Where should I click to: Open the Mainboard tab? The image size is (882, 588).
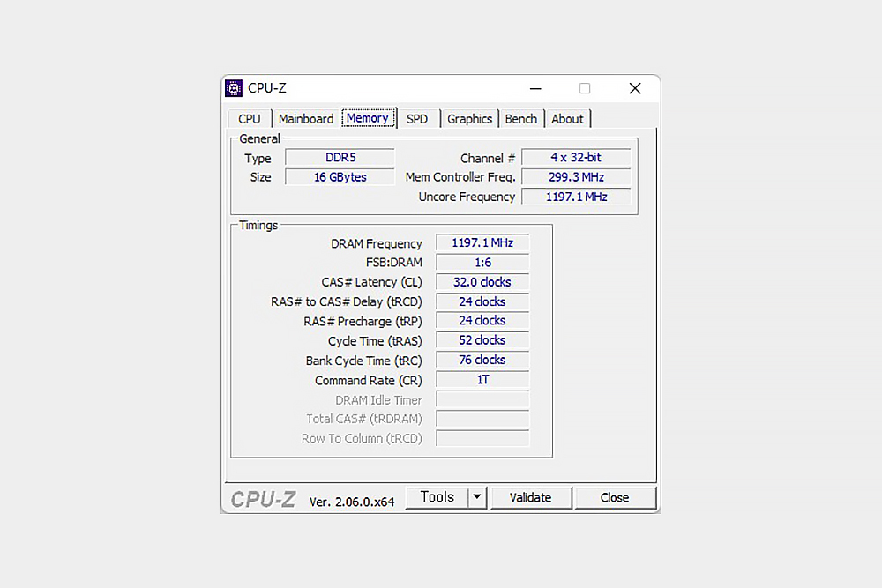(306, 119)
